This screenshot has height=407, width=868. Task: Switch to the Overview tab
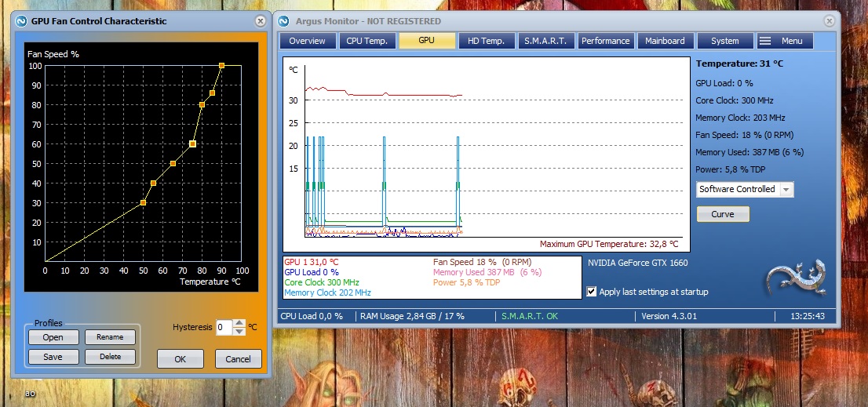click(307, 41)
